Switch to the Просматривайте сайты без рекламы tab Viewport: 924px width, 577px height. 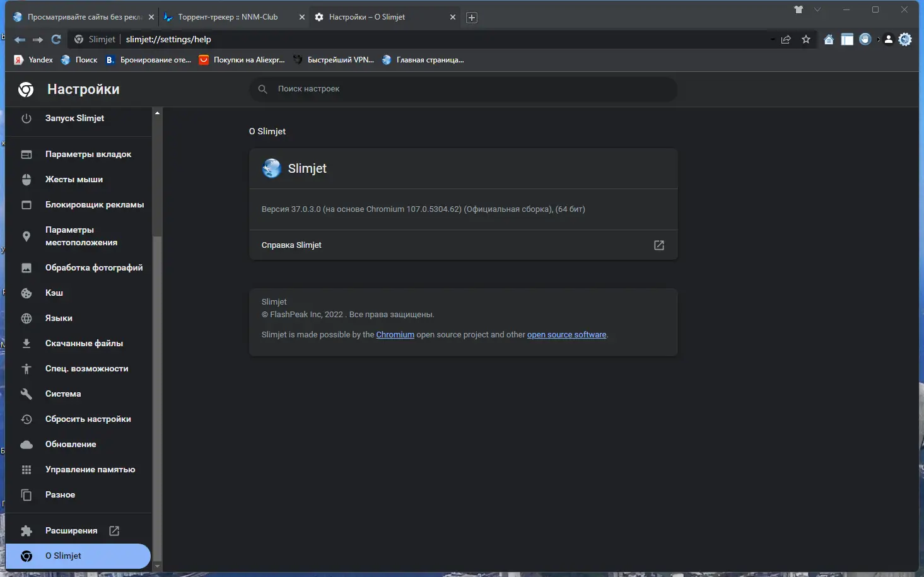tap(83, 17)
